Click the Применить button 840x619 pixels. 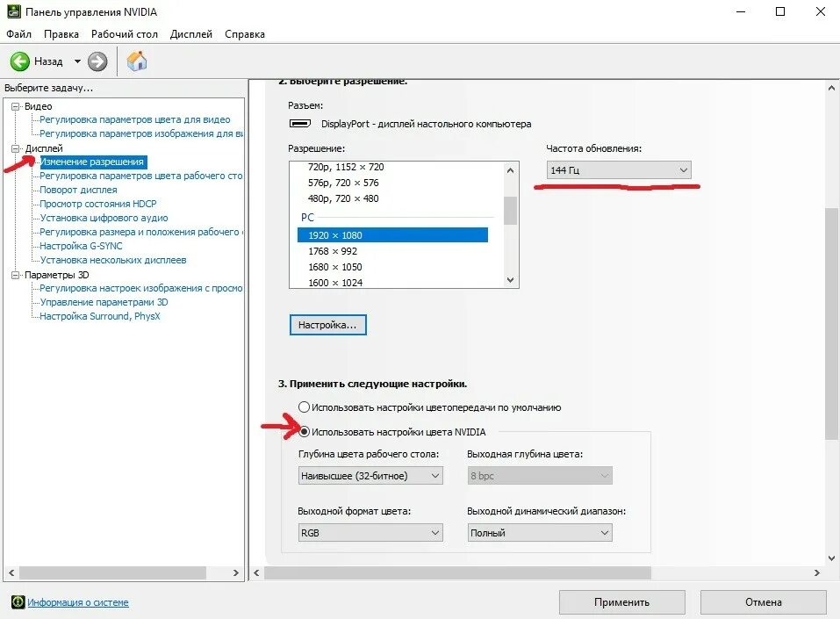622,602
